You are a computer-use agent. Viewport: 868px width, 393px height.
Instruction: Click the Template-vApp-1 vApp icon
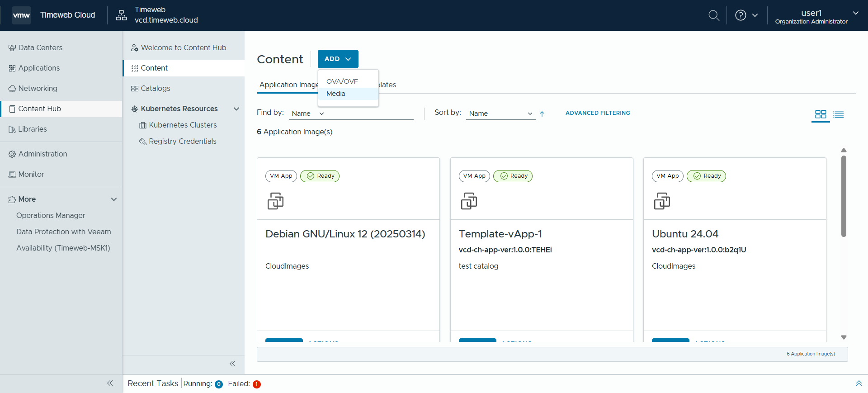[469, 201]
